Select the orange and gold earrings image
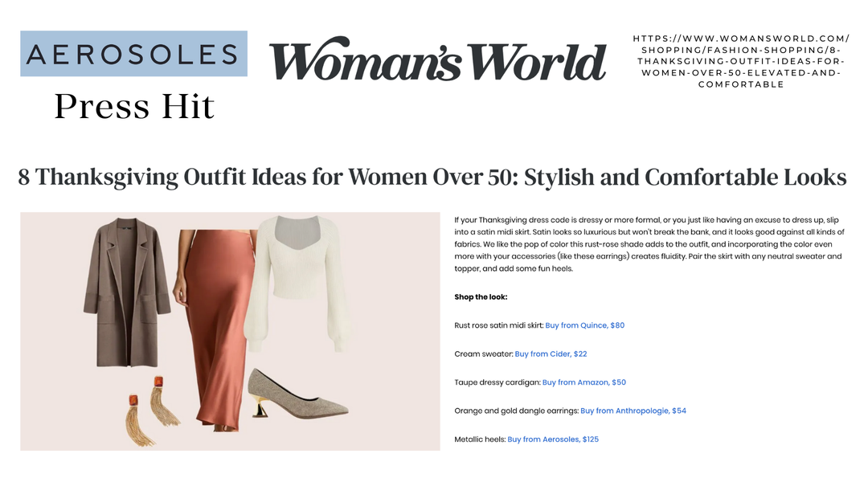The image size is (868, 482). click(x=150, y=410)
